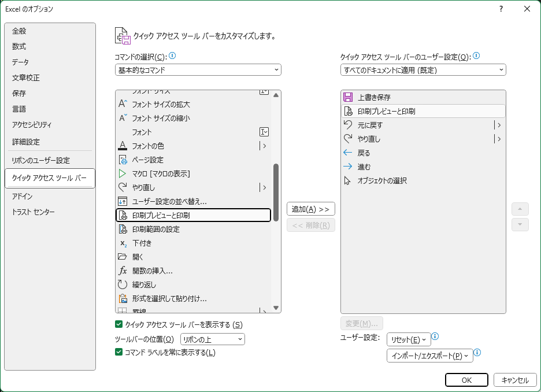541x392 pixels.
Task: Toggle コマンド ラベルを常に表示する checkbox
Action: [x=118, y=352]
